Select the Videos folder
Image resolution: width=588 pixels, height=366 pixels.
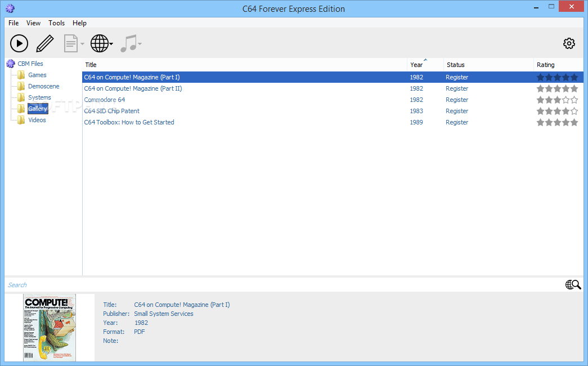(x=37, y=120)
